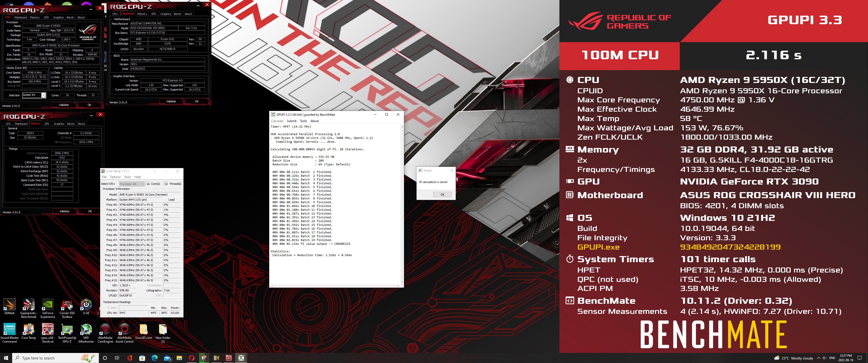Open the Options menu in Core Temp

pyautogui.click(x=115, y=177)
